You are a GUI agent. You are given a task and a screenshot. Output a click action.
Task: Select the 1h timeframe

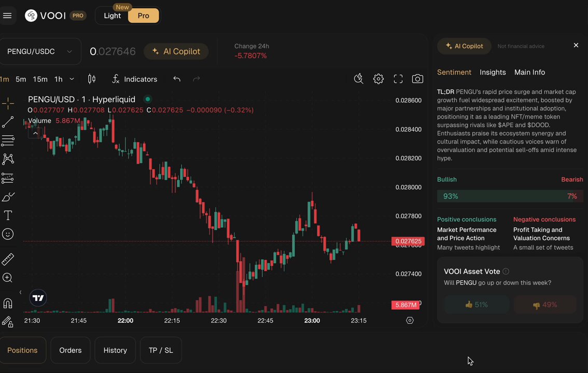coord(59,79)
